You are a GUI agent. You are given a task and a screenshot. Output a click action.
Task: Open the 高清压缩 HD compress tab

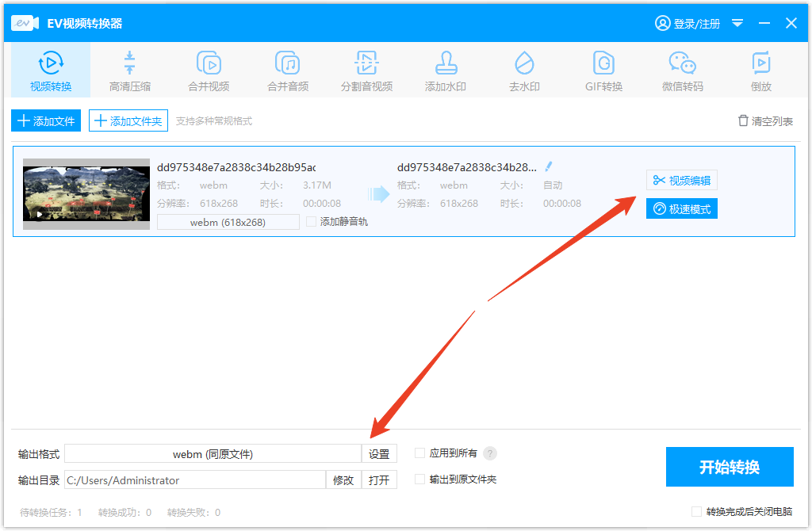click(x=129, y=71)
